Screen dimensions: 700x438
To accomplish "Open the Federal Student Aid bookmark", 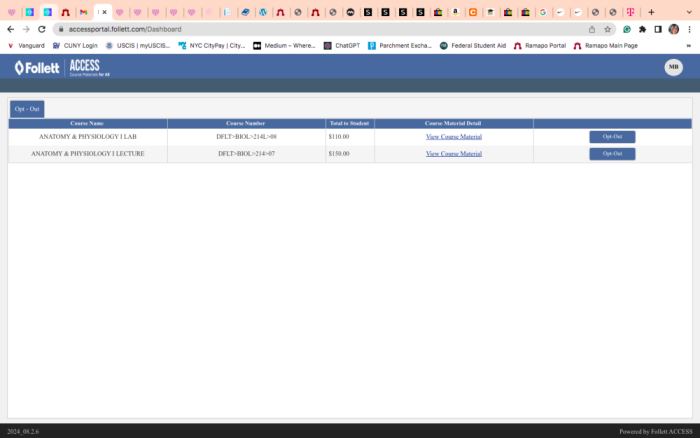I will pyautogui.click(x=473, y=46).
